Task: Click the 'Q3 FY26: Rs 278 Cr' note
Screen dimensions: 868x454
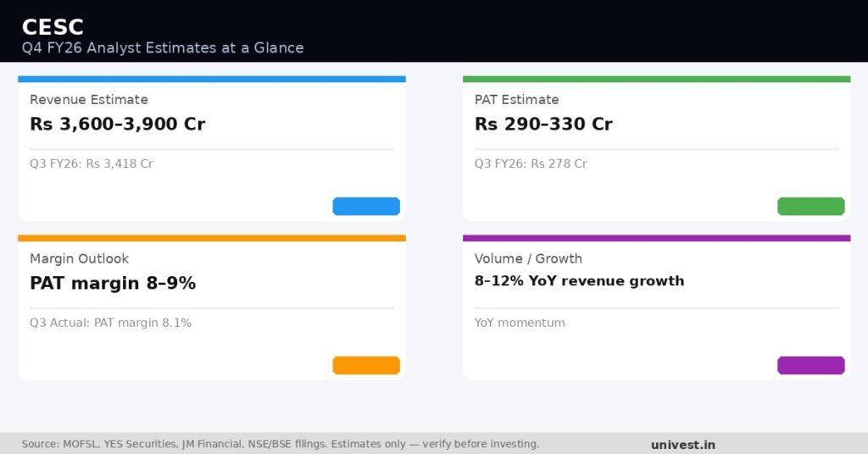Action: [x=531, y=163]
